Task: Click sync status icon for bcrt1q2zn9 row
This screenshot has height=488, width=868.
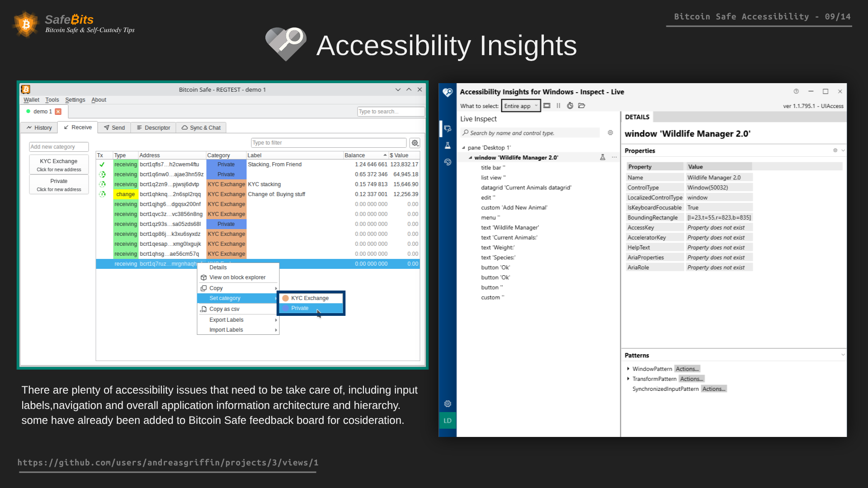Action: click(102, 184)
